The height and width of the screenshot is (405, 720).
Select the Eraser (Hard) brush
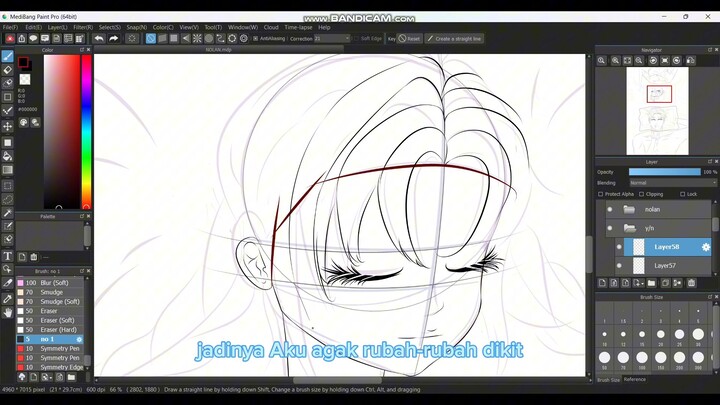(x=50, y=330)
